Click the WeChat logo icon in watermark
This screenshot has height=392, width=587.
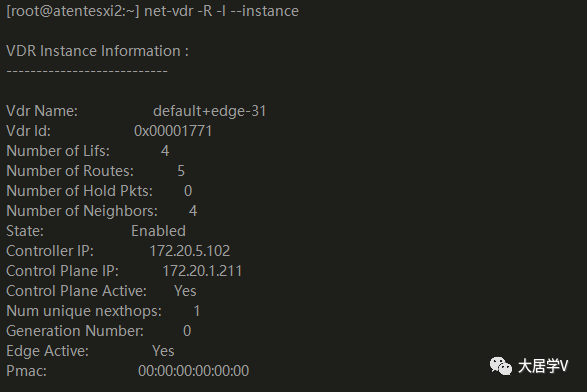(501, 366)
